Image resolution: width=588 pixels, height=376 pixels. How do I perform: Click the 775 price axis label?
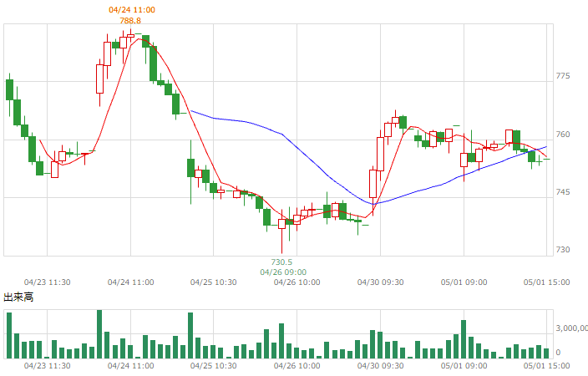562,76
